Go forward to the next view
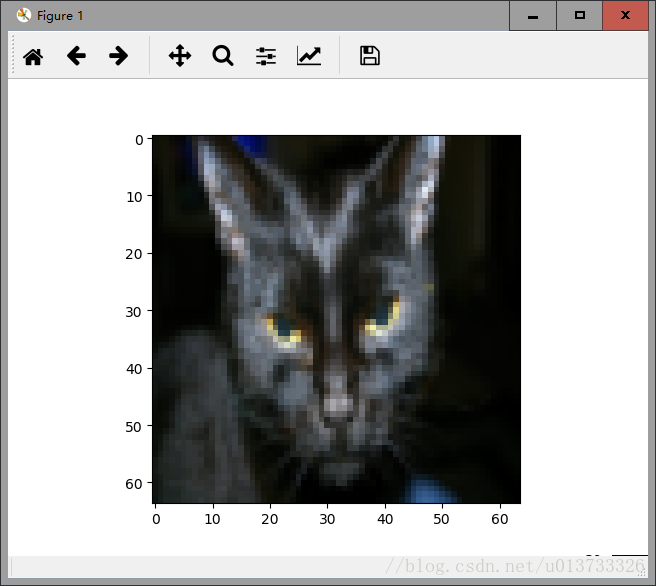 tap(118, 56)
